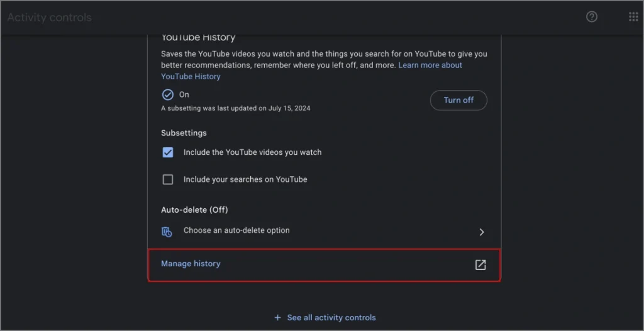The image size is (644, 331).
Task: Click the On status checkmark icon
Action: tap(167, 94)
